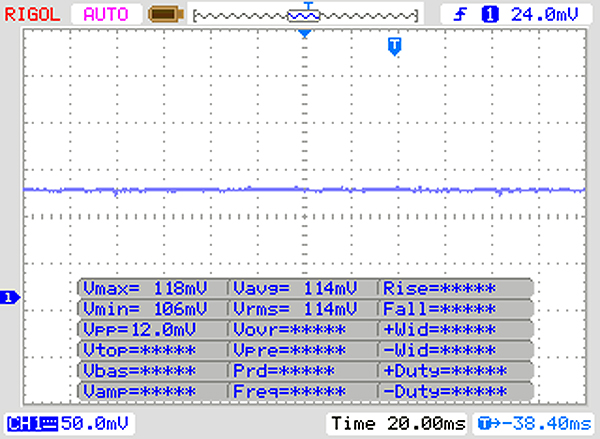Click the rising edge trigger icon
The width and height of the screenshot is (600, 439).
(460, 15)
